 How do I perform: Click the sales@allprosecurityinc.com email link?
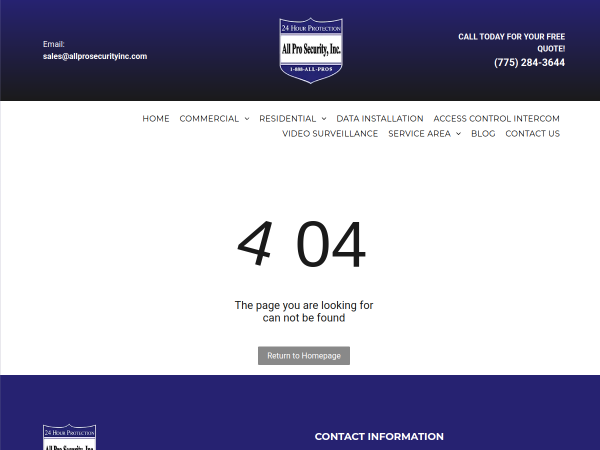point(95,56)
